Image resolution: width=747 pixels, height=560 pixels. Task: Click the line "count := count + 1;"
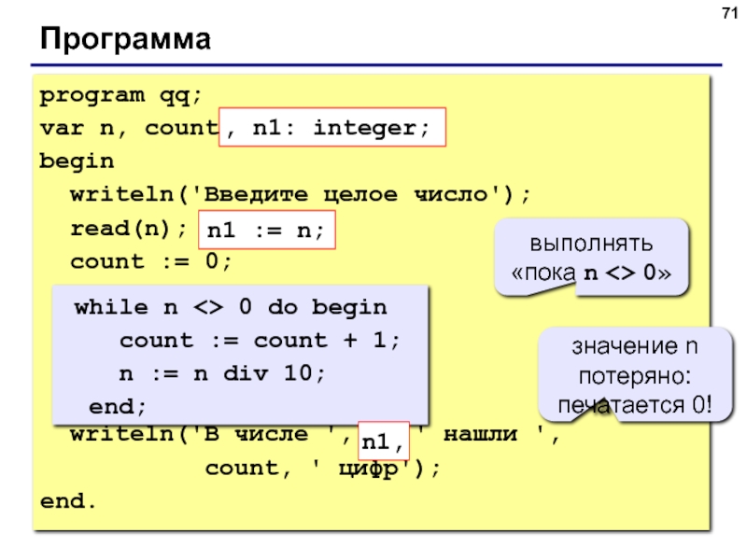260,341
